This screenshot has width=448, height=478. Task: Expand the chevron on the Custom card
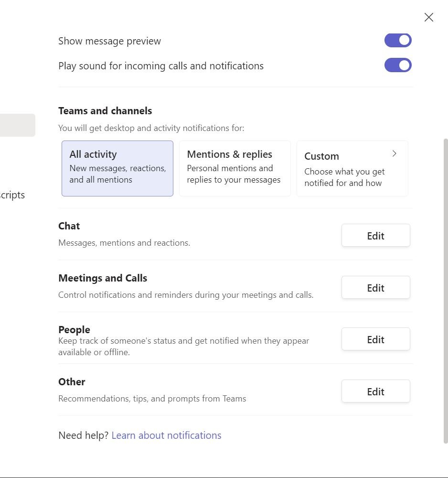pyautogui.click(x=394, y=153)
